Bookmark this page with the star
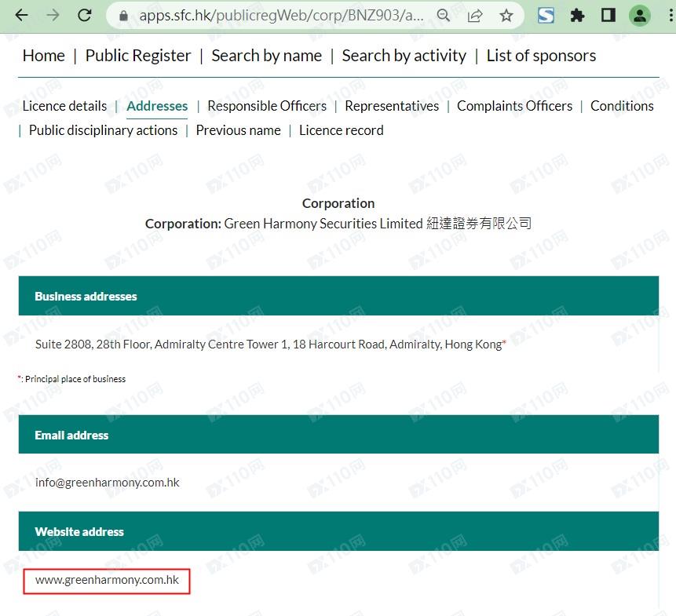676x616 pixels. (506, 16)
